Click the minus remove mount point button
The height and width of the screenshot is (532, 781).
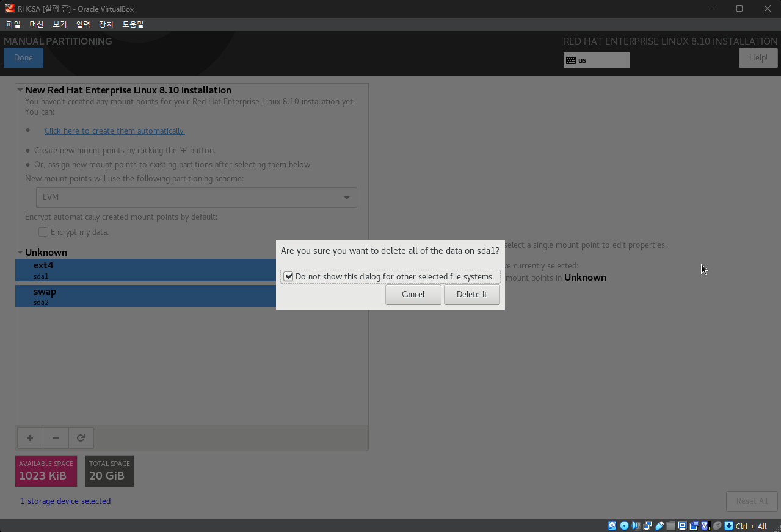56,438
